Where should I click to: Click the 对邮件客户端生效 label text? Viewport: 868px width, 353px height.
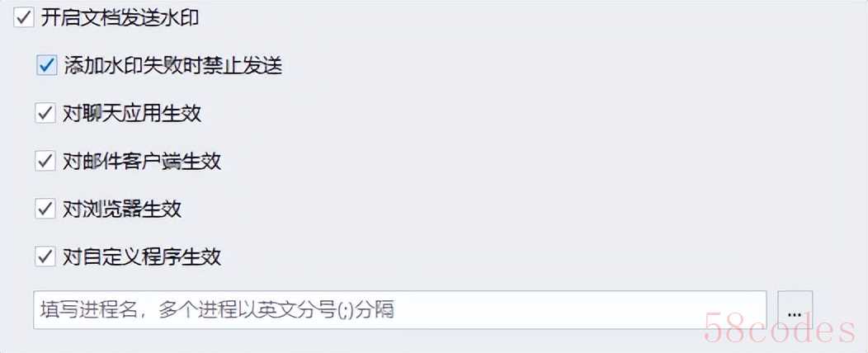pos(142,161)
